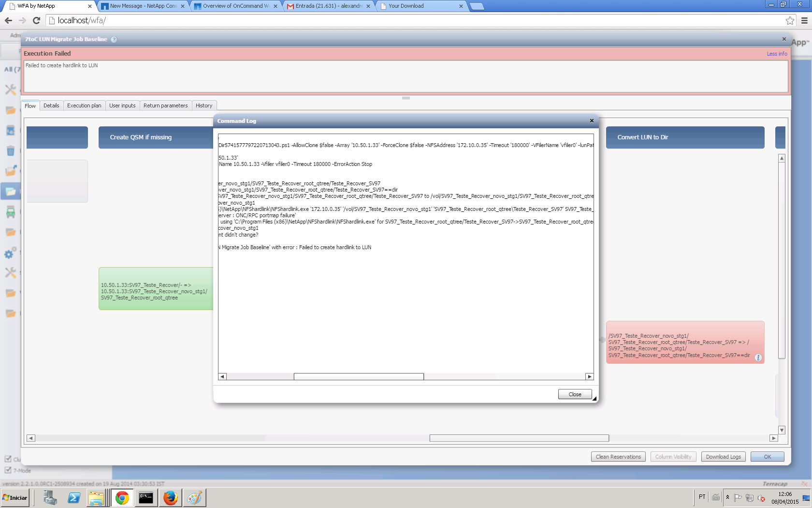812x508 pixels.
Task: Click the flow panel scroll up arrow
Action: coord(782,158)
